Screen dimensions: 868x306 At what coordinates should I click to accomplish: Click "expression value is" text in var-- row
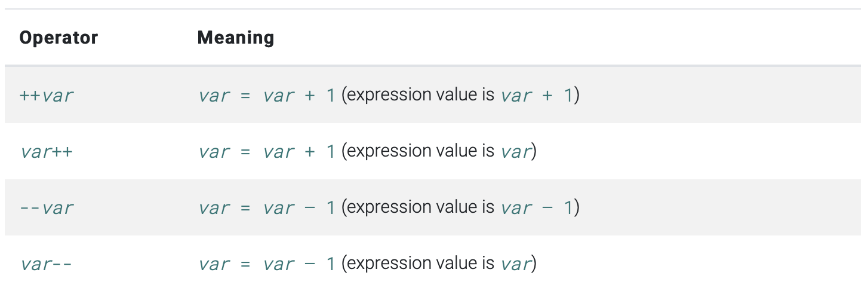tap(421, 264)
